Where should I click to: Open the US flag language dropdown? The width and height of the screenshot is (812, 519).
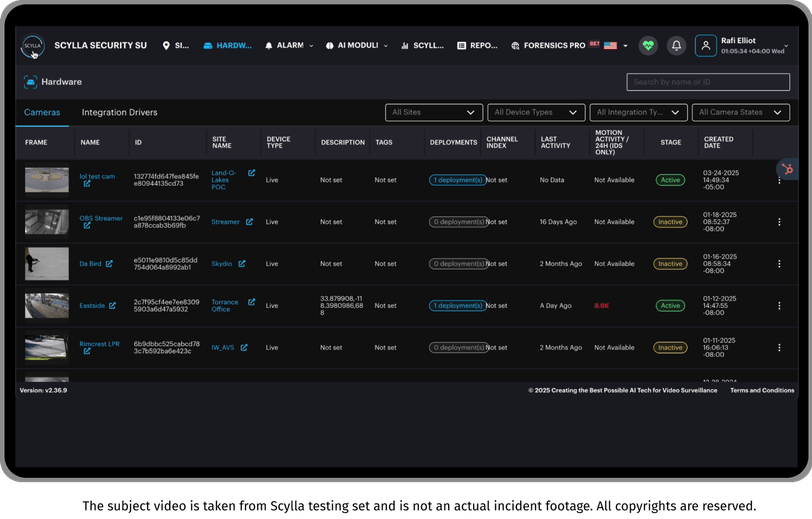coord(616,46)
